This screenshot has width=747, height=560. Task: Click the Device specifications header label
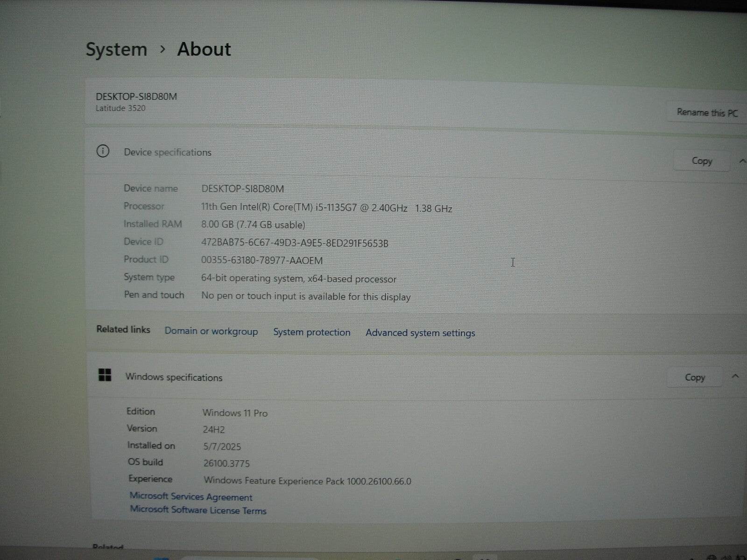tap(168, 153)
